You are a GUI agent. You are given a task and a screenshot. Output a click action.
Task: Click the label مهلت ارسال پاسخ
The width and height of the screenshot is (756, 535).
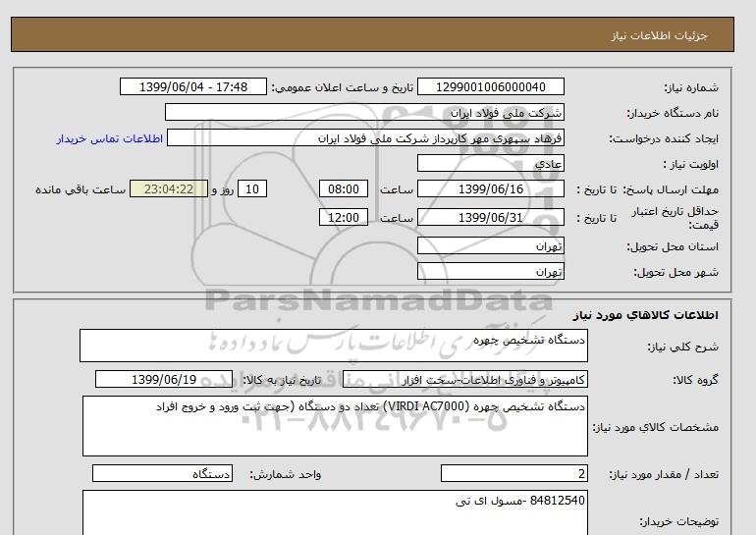(x=673, y=189)
